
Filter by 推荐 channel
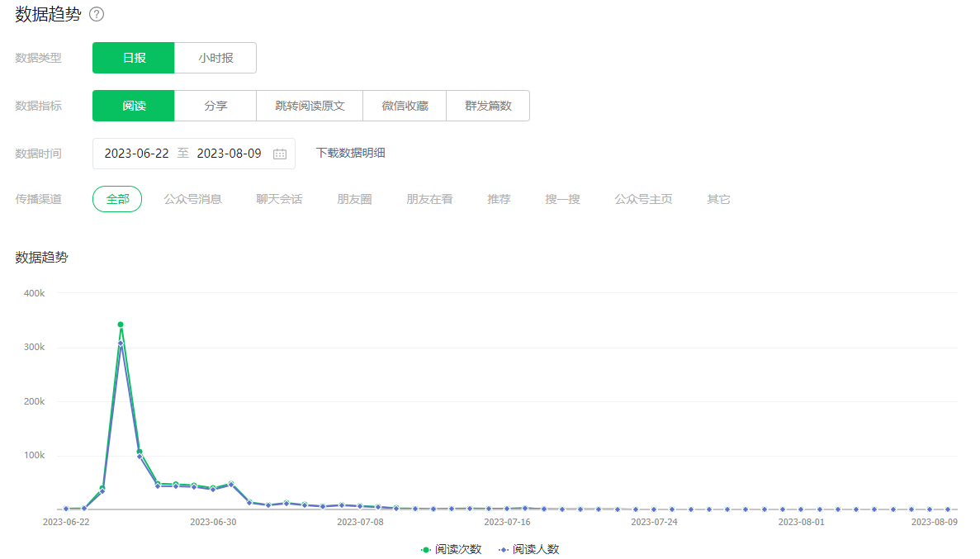tap(499, 199)
